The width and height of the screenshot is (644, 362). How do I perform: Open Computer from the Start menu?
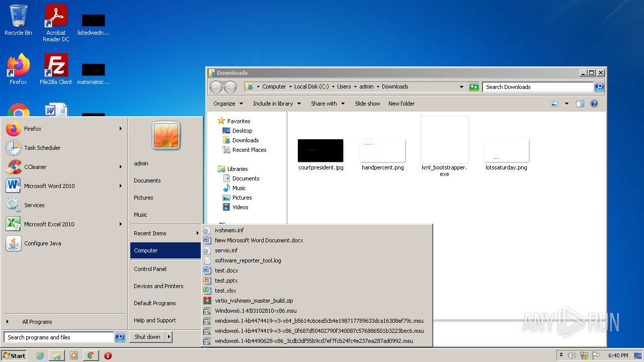coord(166,250)
